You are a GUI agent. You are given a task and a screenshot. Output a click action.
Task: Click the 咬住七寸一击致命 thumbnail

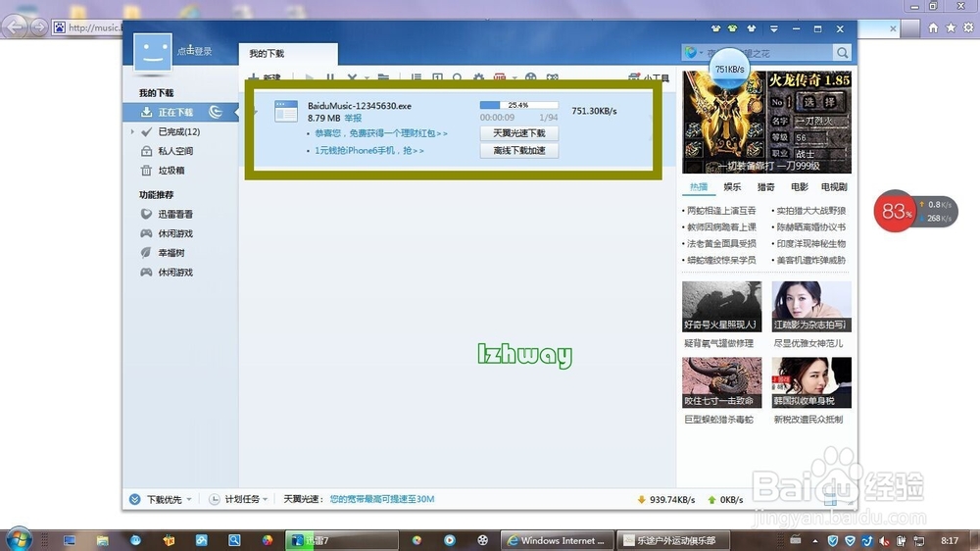click(722, 382)
